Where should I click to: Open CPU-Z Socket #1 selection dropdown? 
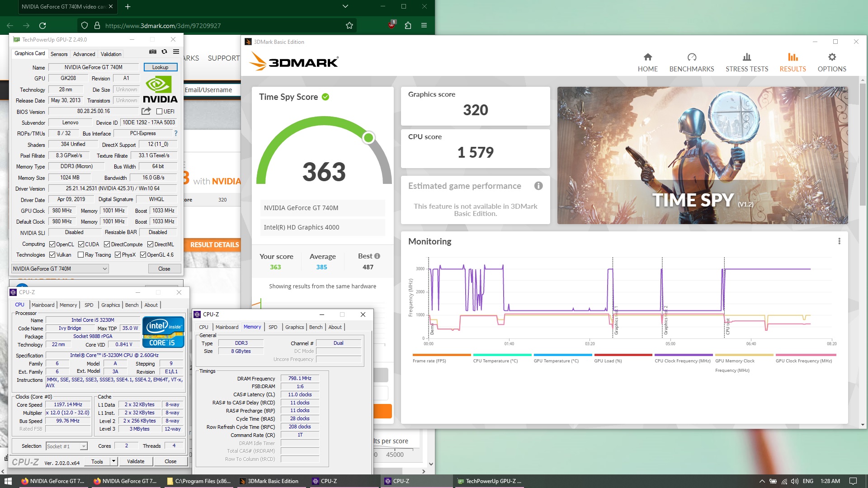(66, 446)
